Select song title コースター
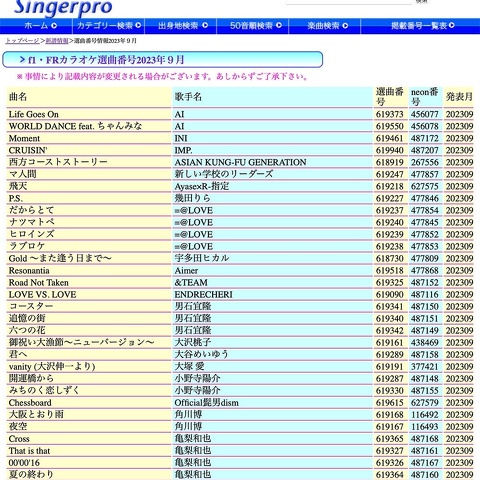The width and height of the screenshot is (480, 480). click(31, 306)
